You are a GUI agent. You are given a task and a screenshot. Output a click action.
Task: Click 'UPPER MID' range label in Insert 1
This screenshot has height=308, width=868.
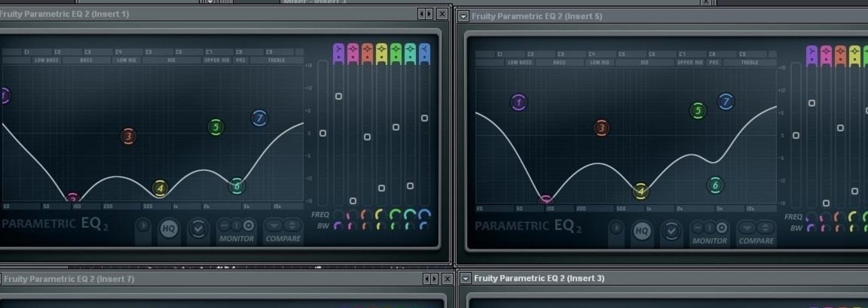pyautogui.click(x=217, y=60)
